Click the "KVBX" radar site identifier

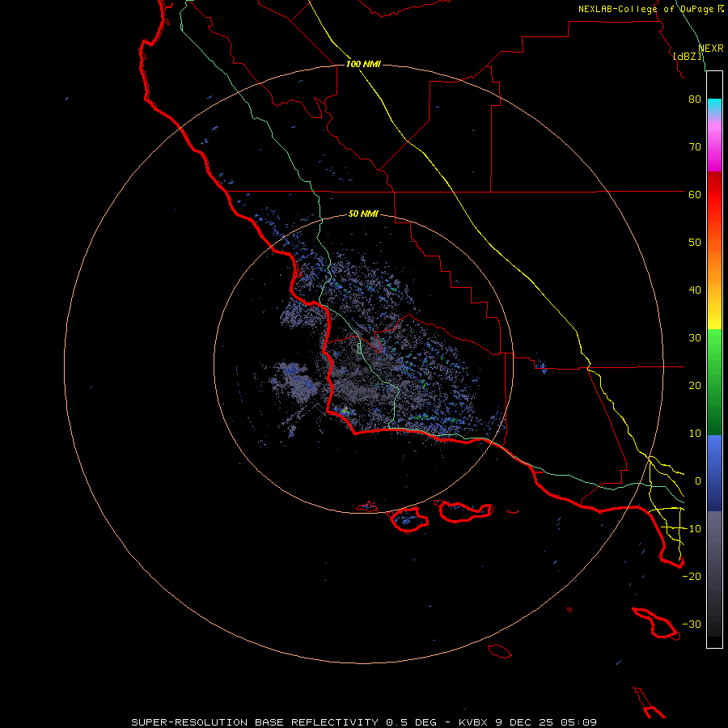pyautogui.click(x=473, y=722)
